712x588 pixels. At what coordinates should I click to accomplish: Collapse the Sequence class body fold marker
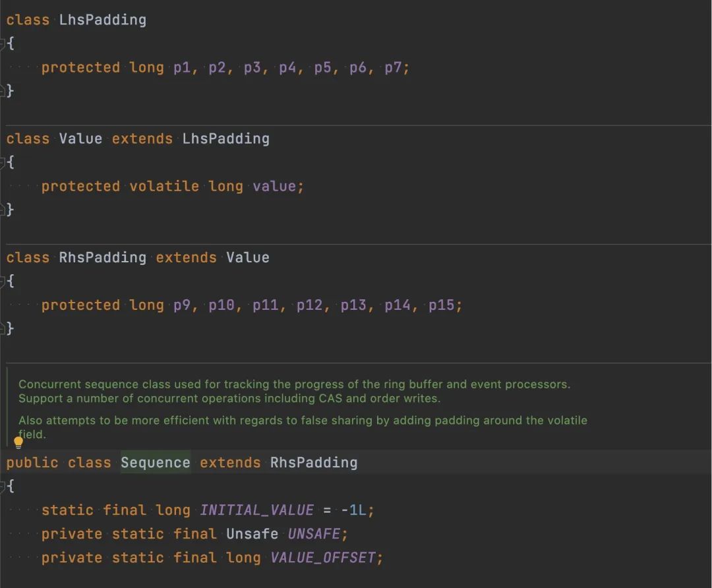2,486
